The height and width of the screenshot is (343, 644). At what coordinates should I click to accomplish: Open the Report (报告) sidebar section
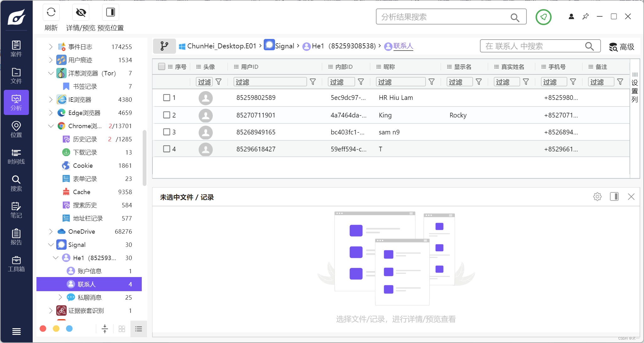(x=16, y=237)
